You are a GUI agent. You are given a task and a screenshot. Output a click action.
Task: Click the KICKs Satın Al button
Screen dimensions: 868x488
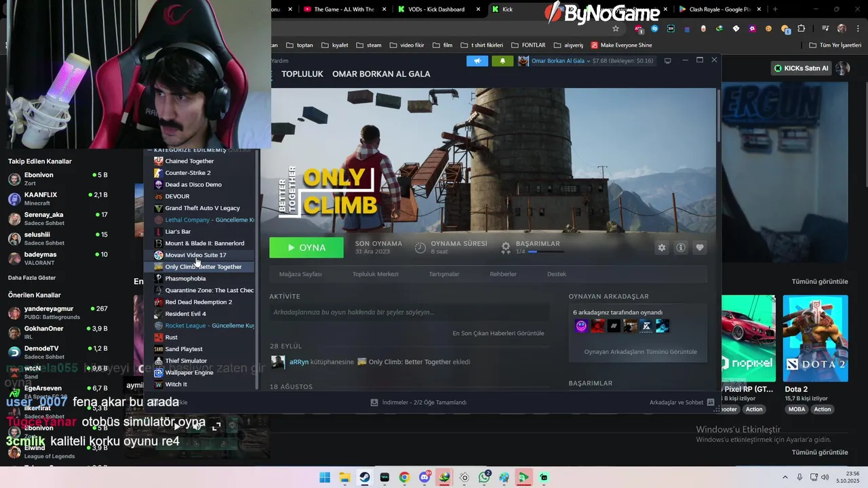801,68
